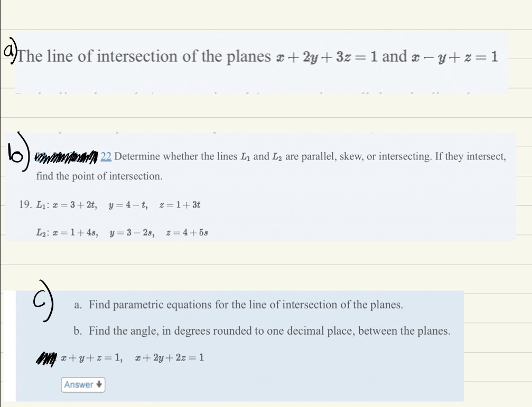532x407 pixels.
Task: Click the scribbled-out mark before the plane equations
Action: [46, 358]
